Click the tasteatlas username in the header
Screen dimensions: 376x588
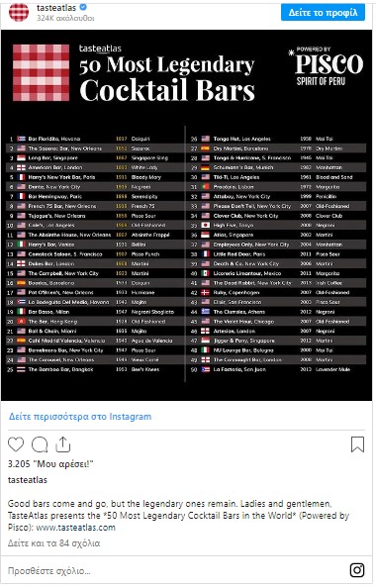click(56, 8)
